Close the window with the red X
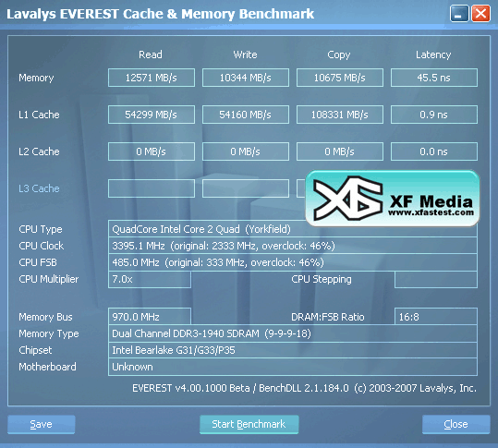The width and height of the screenshot is (498, 448). [480, 14]
